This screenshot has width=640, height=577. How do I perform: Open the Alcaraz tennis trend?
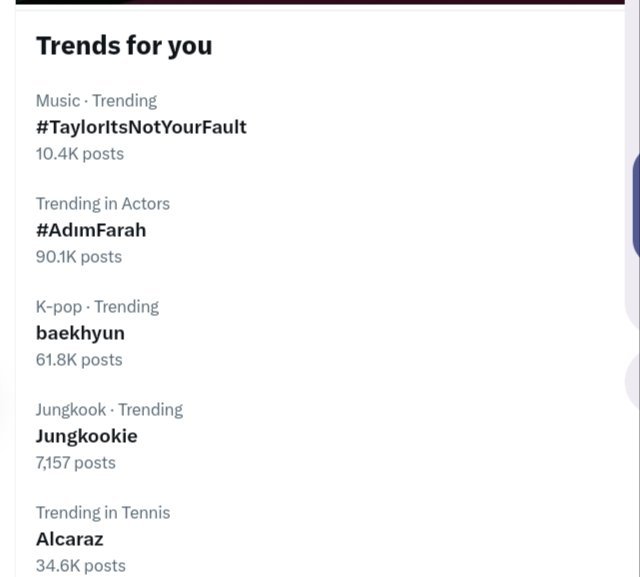(x=69, y=539)
